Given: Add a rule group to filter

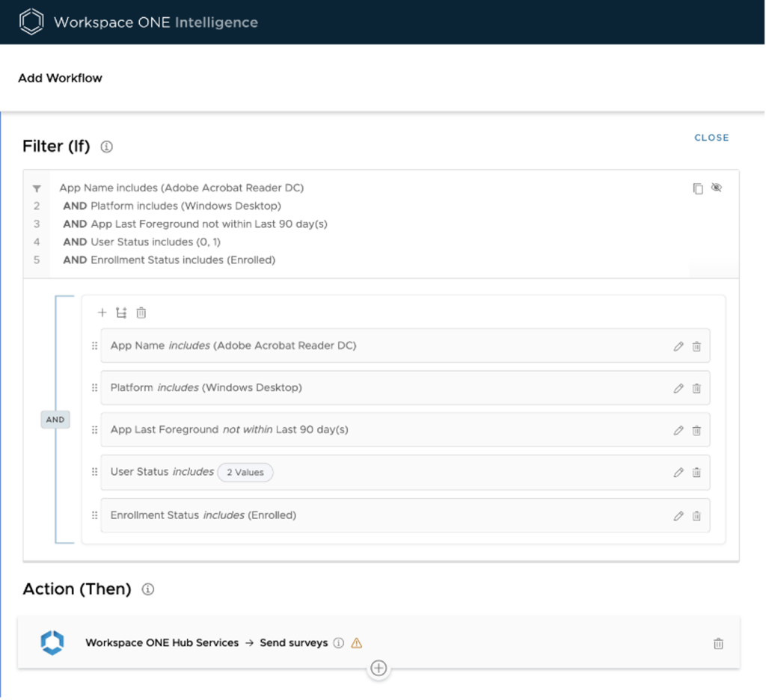Looking at the screenshot, I should pos(121,313).
